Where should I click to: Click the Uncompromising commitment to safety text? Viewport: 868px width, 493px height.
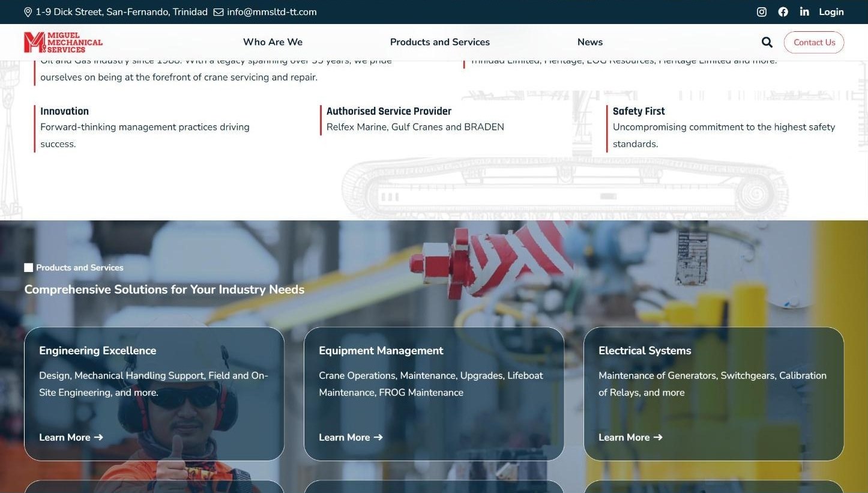click(724, 136)
